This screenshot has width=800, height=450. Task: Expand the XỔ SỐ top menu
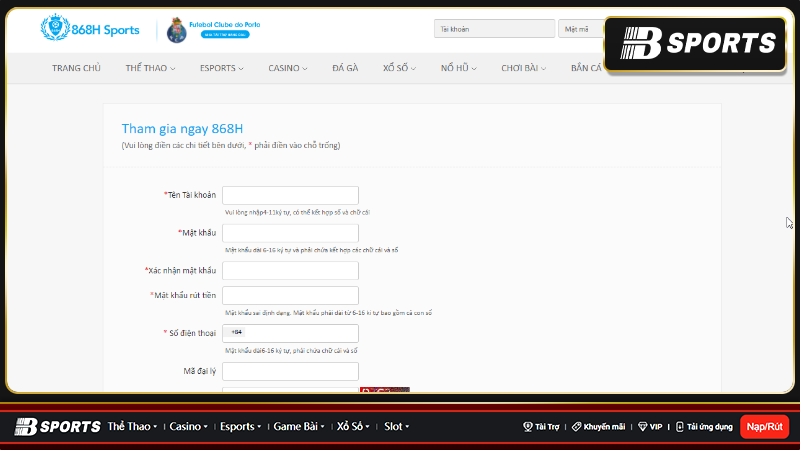click(x=399, y=68)
